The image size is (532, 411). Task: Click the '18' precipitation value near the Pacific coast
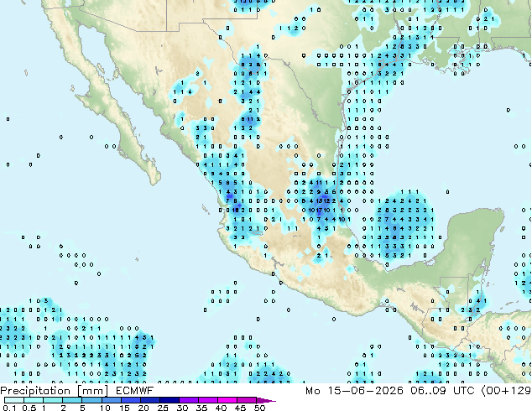click(236, 211)
